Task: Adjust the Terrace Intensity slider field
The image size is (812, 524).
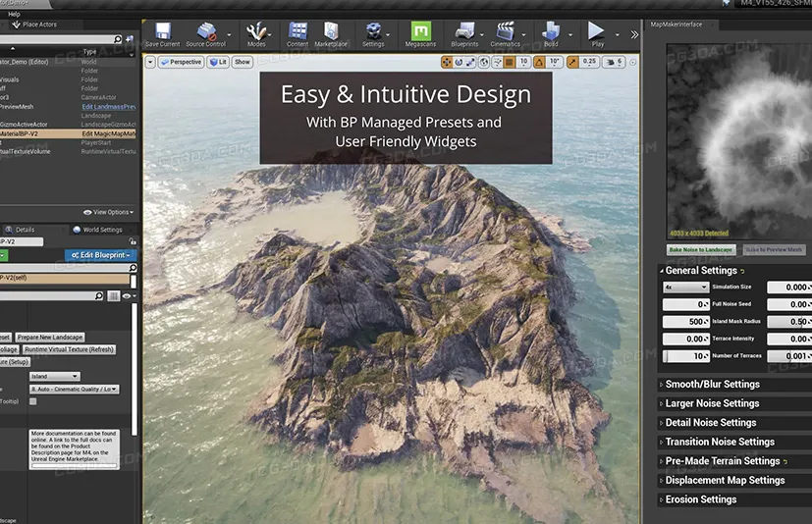Action: point(685,339)
